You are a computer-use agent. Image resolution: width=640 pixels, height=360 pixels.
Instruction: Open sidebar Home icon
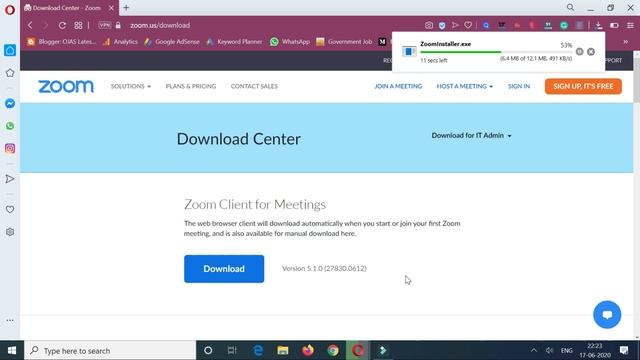(10, 50)
